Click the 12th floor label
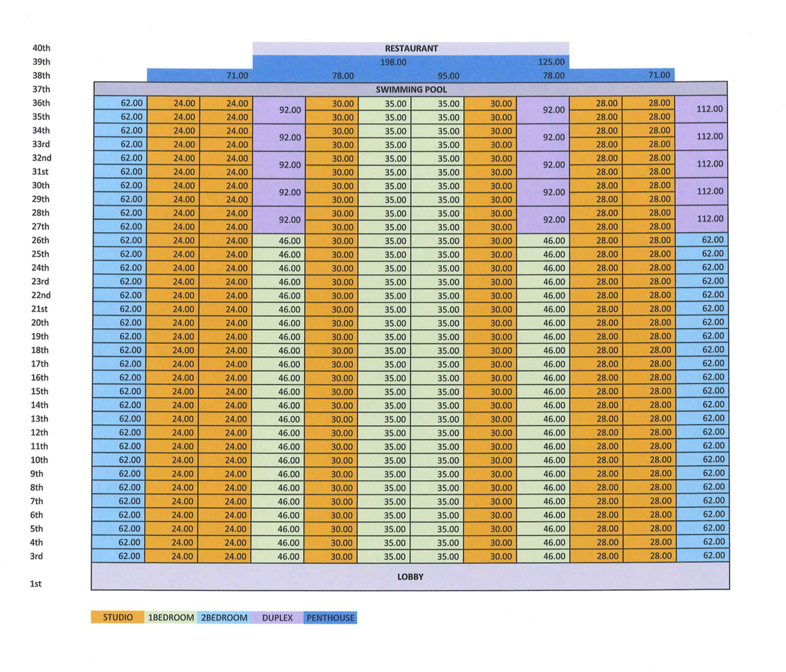This screenshot has height=672, width=786. [x=39, y=432]
